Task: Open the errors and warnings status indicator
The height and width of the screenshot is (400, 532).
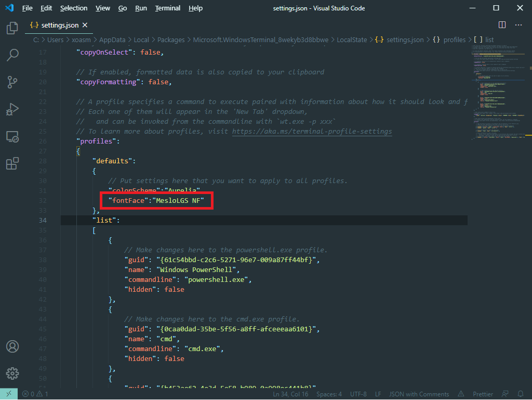Action: point(35,394)
